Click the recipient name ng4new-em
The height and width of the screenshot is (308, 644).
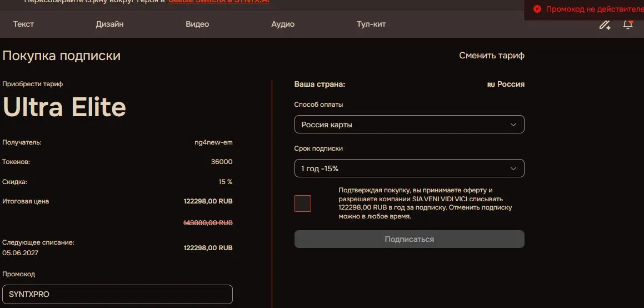(x=213, y=142)
